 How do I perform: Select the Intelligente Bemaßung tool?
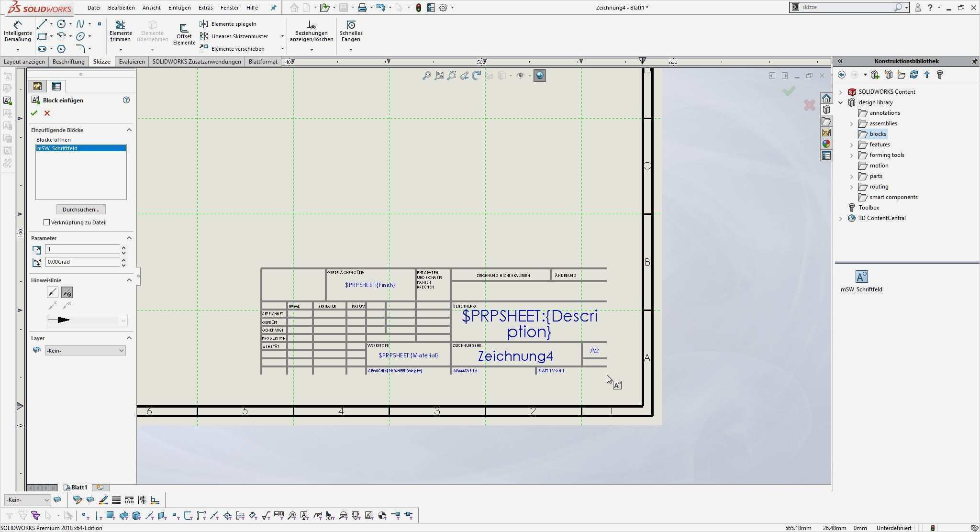click(x=18, y=32)
